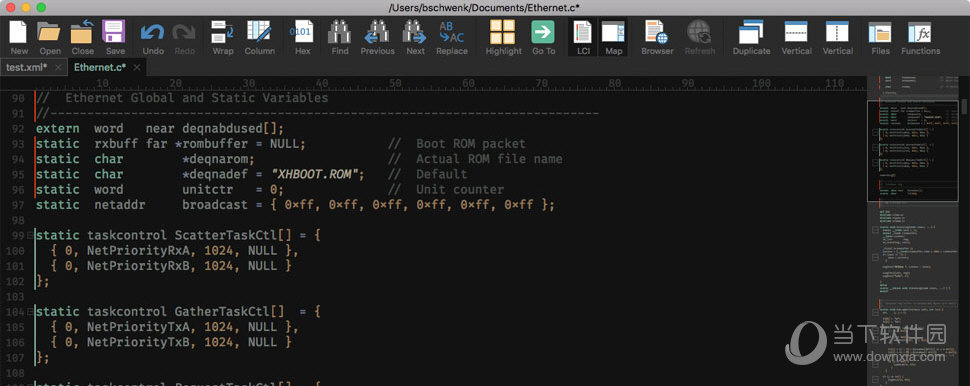Find the Next match
This screenshot has width=970, height=386.
[415, 37]
